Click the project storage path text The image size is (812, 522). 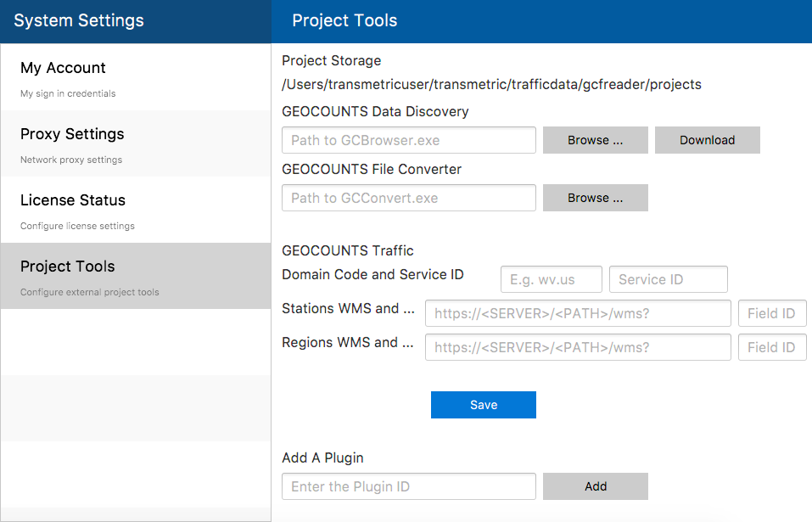[491, 84]
